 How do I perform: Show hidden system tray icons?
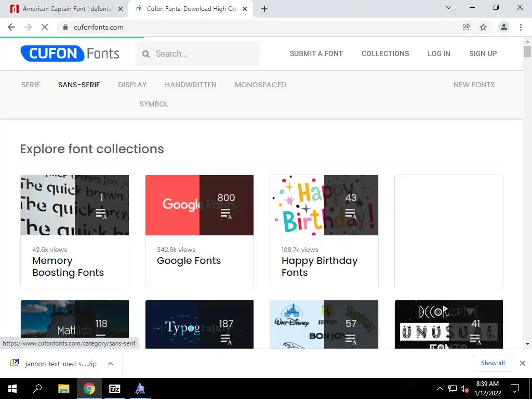click(x=440, y=389)
